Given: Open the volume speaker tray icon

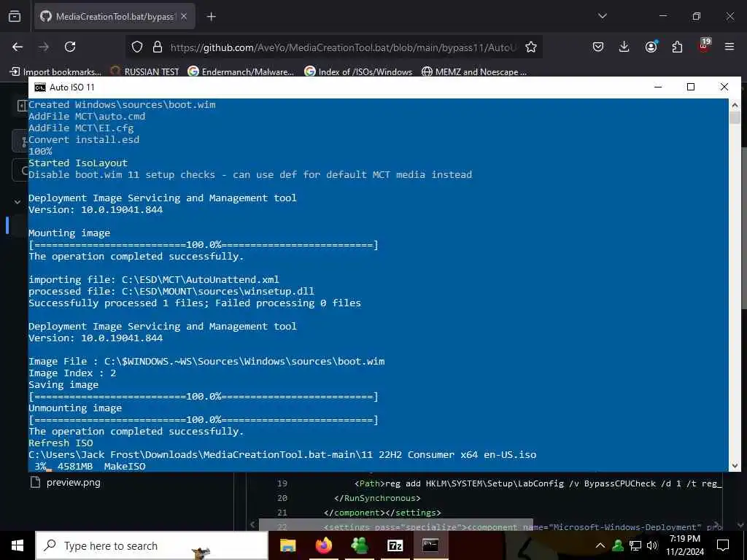Looking at the screenshot, I should tap(651, 545).
